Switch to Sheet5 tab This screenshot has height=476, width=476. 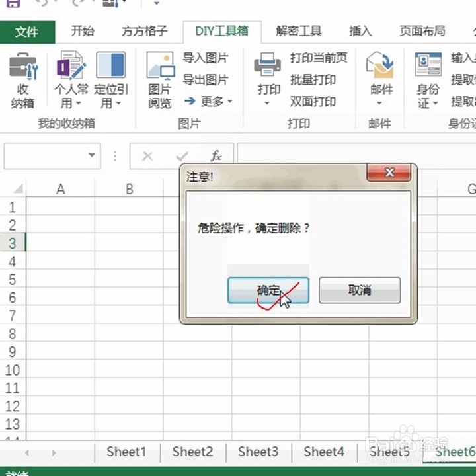(x=390, y=452)
